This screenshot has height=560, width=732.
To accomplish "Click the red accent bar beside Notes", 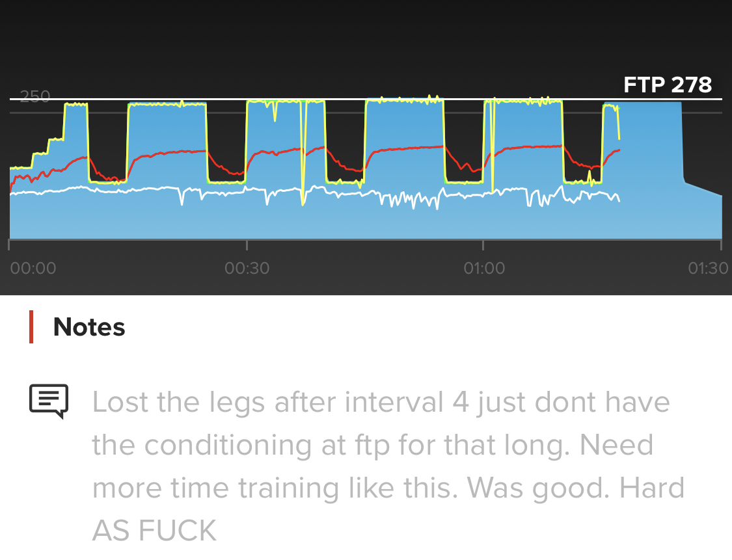I will pos(31,327).
